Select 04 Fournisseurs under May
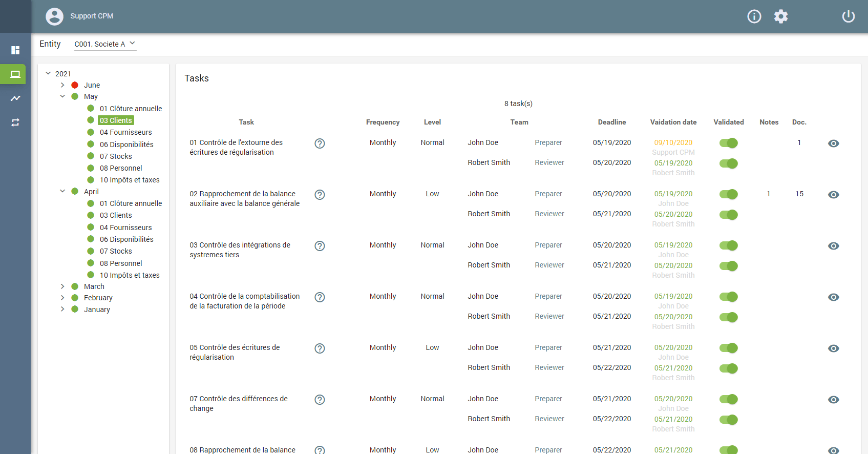This screenshot has width=868, height=454. [x=125, y=132]
